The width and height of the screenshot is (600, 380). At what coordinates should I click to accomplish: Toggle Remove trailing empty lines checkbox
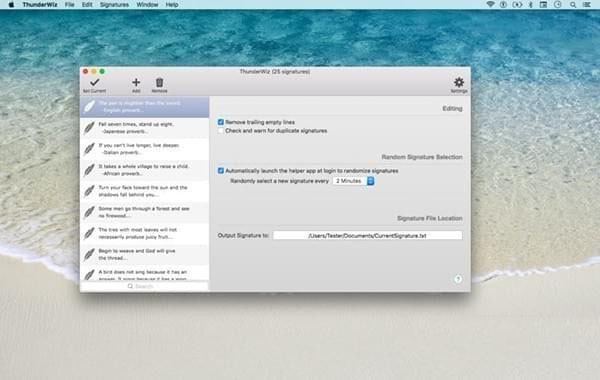click(x=220, y=122)
